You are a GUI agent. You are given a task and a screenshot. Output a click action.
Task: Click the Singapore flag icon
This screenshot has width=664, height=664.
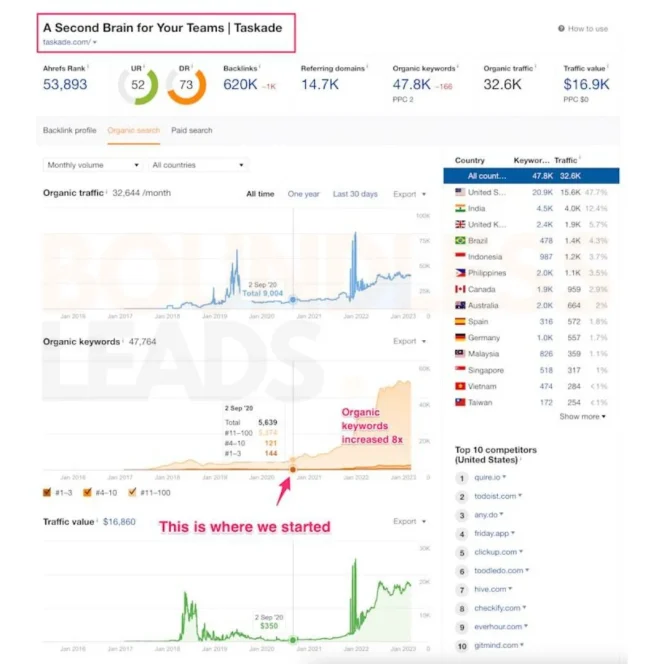(x=460, y=370)
